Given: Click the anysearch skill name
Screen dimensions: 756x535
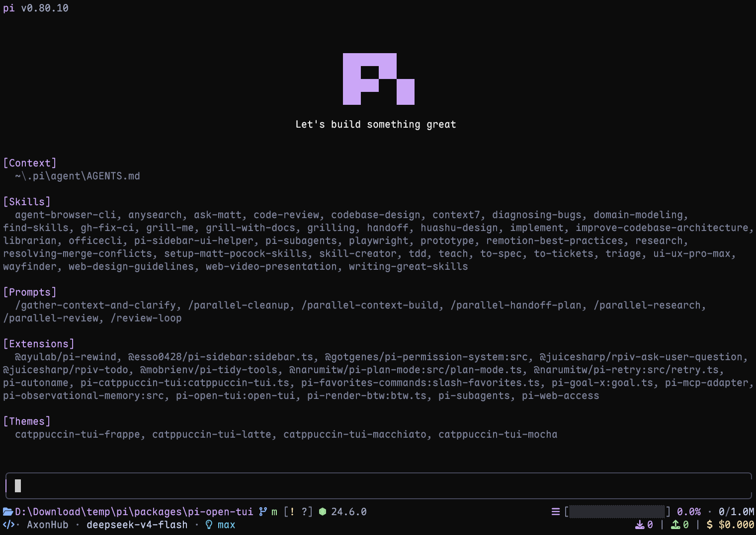Looking at the screenshot, I should 155,215.
